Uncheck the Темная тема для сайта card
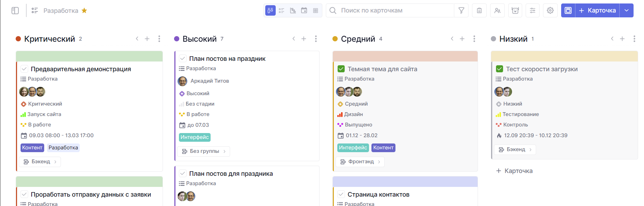The width and height of the screenshot is (644, 206). click(341, 69)
